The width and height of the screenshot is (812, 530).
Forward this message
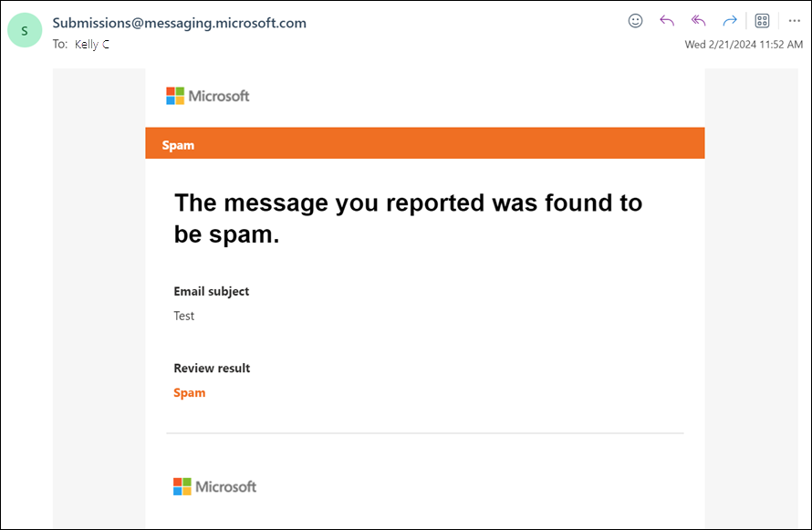729,21
